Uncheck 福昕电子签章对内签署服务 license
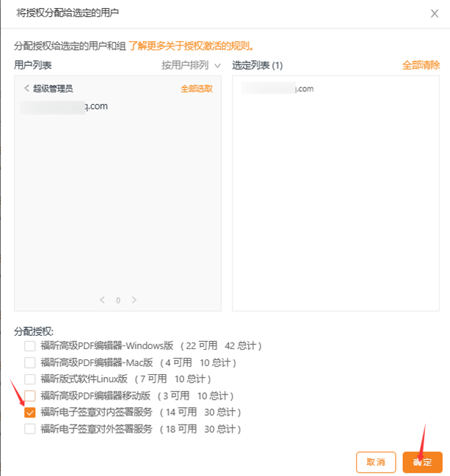Viewport: 450px width, 476px height. pos(30,412)
